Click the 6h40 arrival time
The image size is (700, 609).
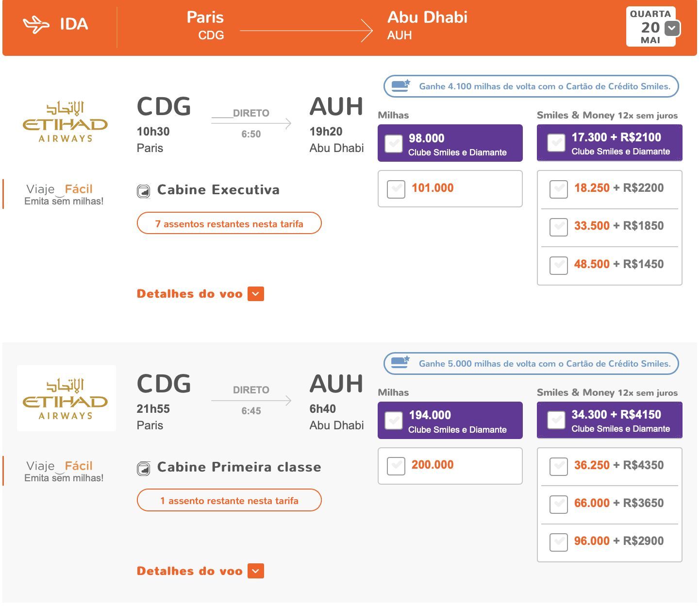tap(323, 409)
